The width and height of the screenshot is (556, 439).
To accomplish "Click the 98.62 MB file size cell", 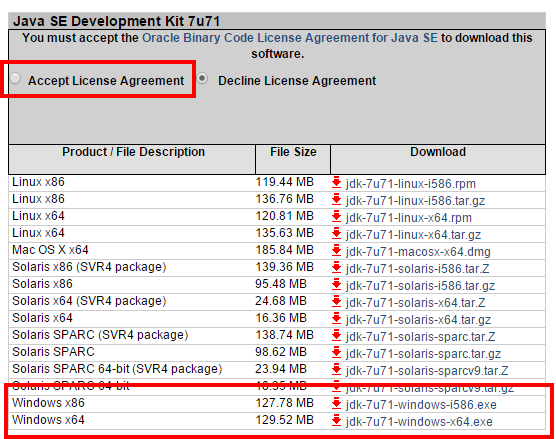I will pyautogui.click(x=281, y=352).
